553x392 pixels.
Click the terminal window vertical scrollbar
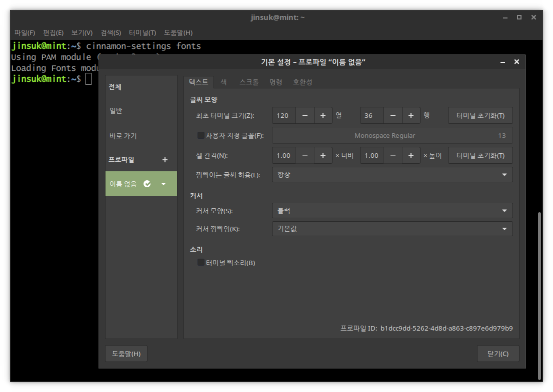pyautogui.click(x=539, y=295)
